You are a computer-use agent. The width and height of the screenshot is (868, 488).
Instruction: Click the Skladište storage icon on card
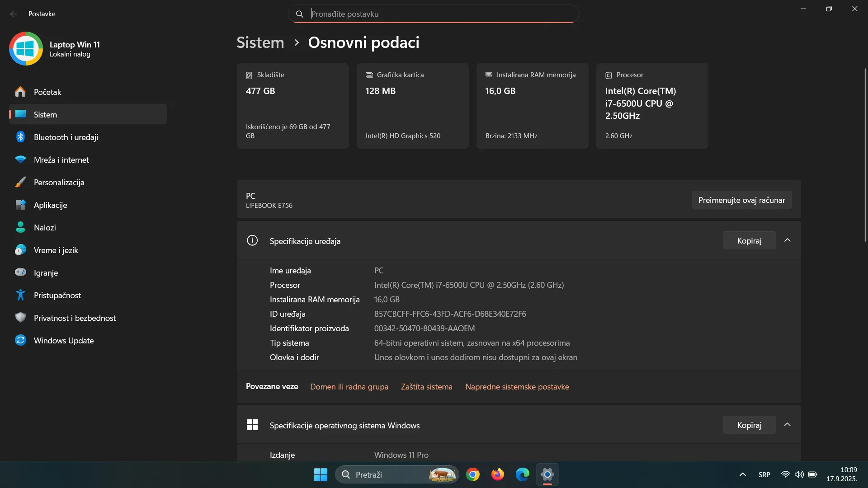[x=249, y=75]
